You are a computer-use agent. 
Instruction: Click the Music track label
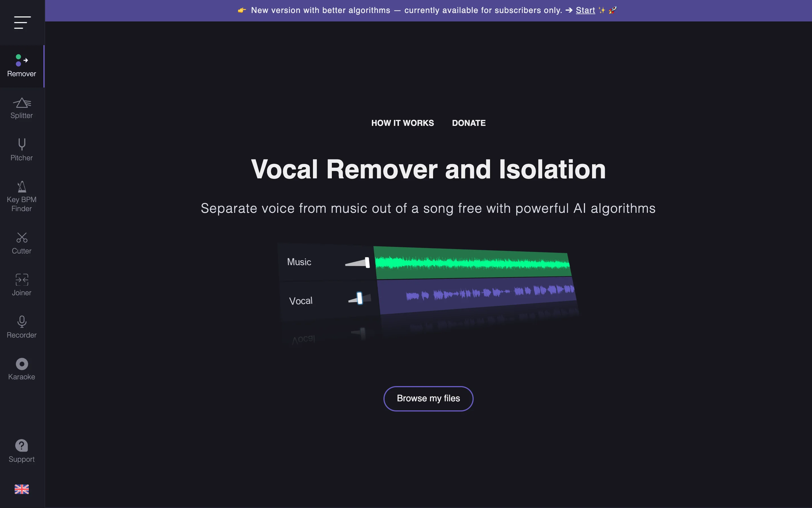[x=299, y=262]
